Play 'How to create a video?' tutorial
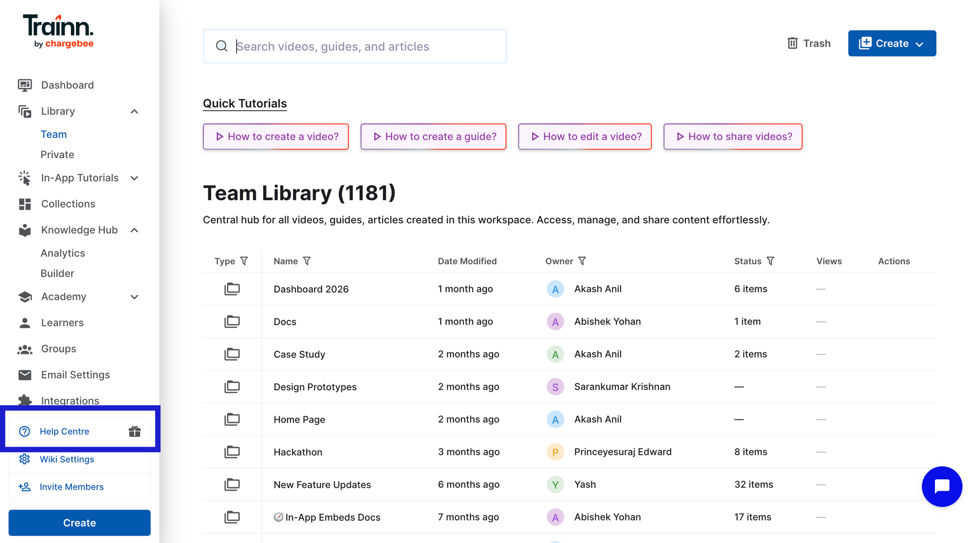The image size is (980, 543). (x=276, y=137)
